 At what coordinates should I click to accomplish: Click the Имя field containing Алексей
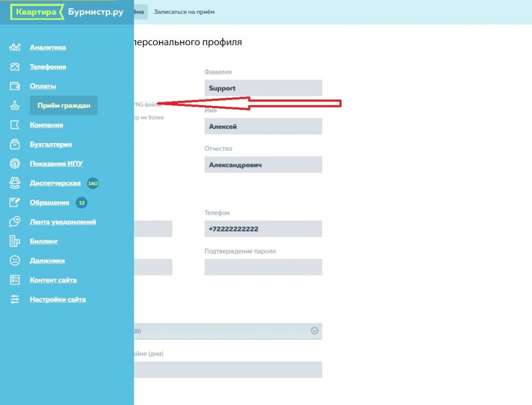pyautogui.click(x=263, y=126)
